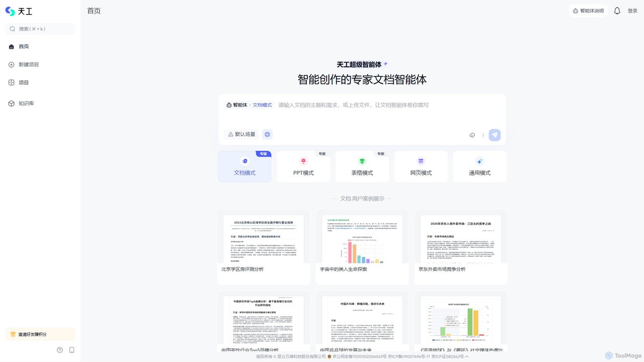This screenshot has height=362, width=644.
Task: Select 新建项目 in the sidebar
Action: tap(40, 64)
